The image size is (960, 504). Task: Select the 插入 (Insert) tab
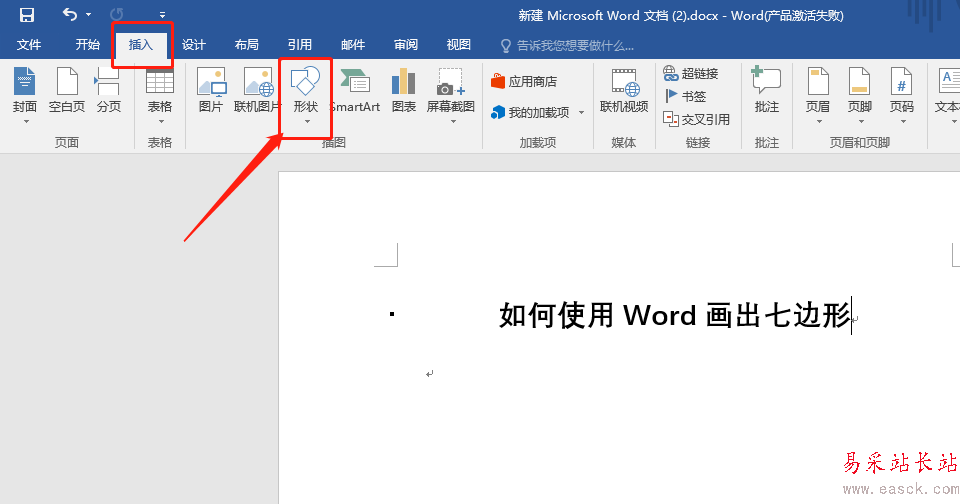141,45
